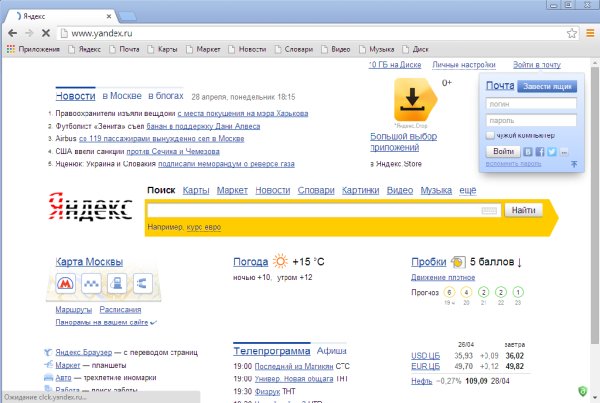Focus the пароль input field
600x403 pixels.
coord(531,121)
